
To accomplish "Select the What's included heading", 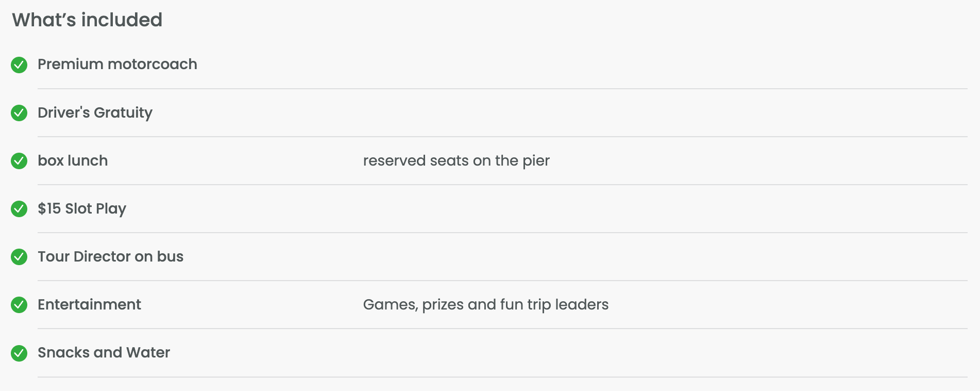I will [x=87, y=20].
